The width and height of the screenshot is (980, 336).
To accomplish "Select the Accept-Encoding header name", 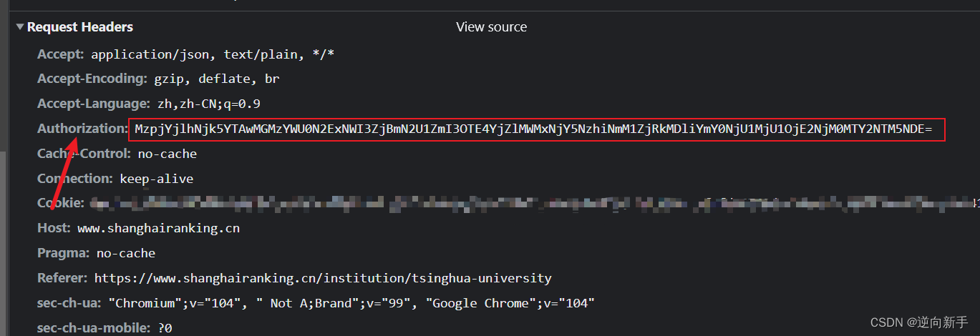I will tap(92, 79).
